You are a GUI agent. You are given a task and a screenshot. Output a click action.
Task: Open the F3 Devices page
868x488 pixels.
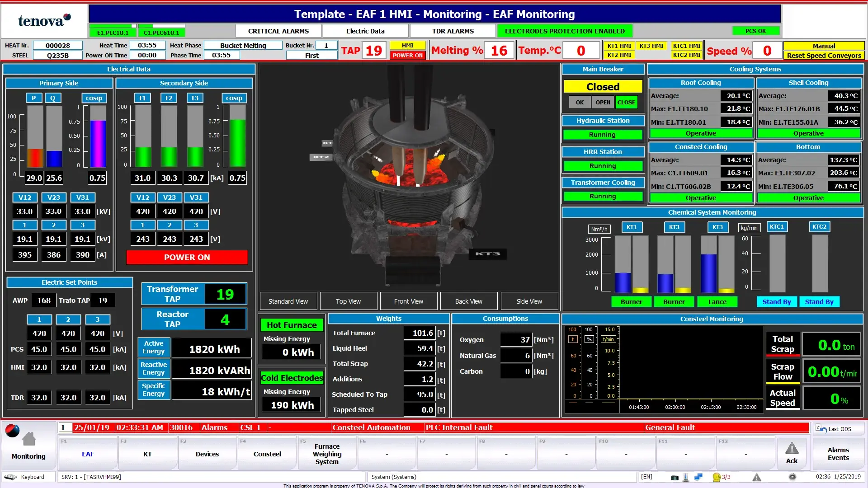[207, 454]
